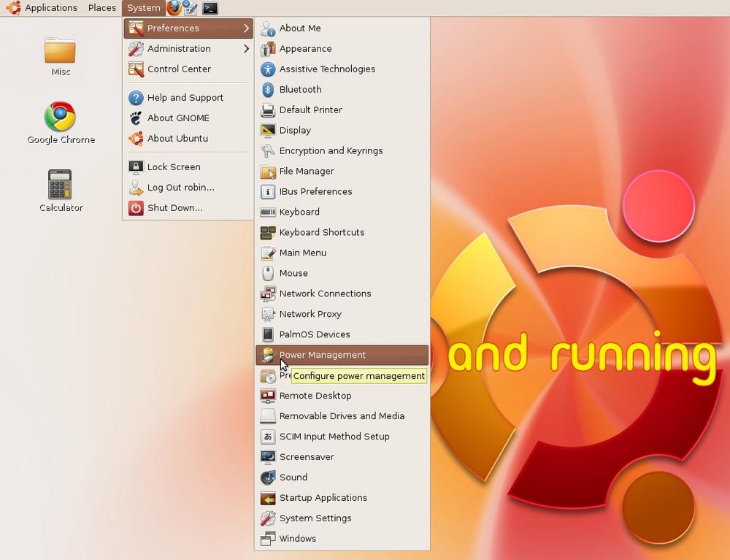The image size is (730, 560).
Task: Launch Calculator from the desktop
Action: coord(60,185)
